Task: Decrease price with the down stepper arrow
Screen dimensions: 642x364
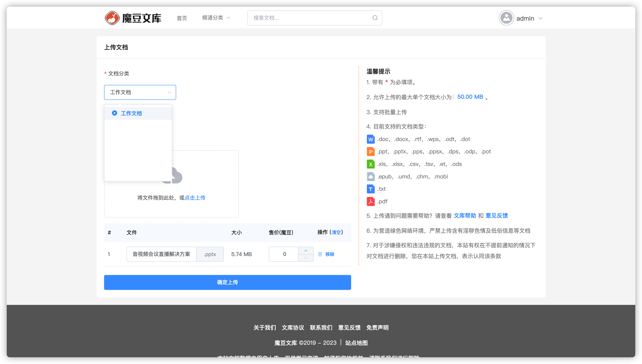Action: pos(306,258)
